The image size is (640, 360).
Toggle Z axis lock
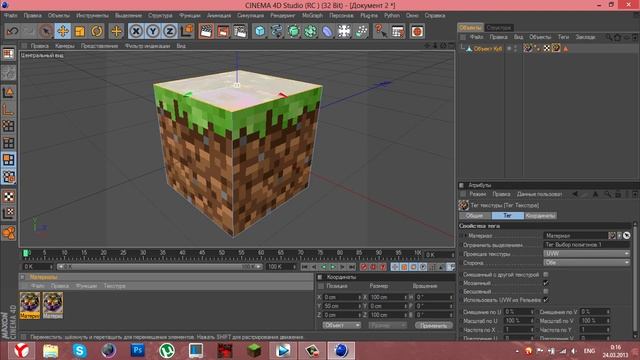(x=169, y=31)
